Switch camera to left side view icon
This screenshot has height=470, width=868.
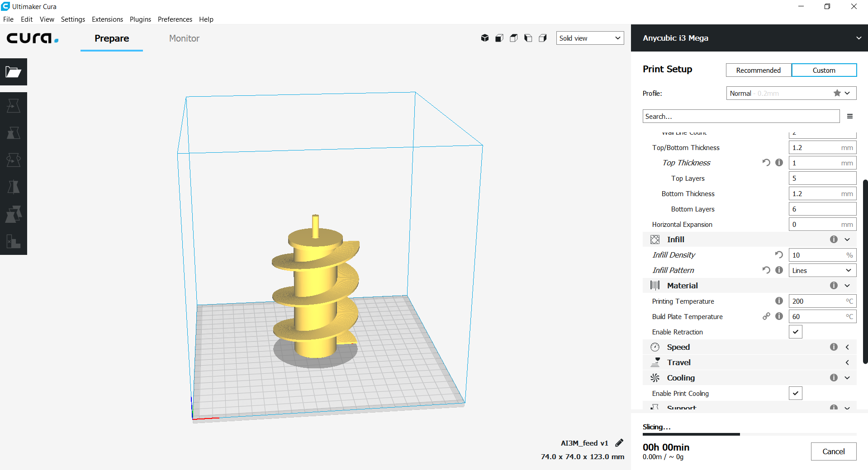click(528, 38)
